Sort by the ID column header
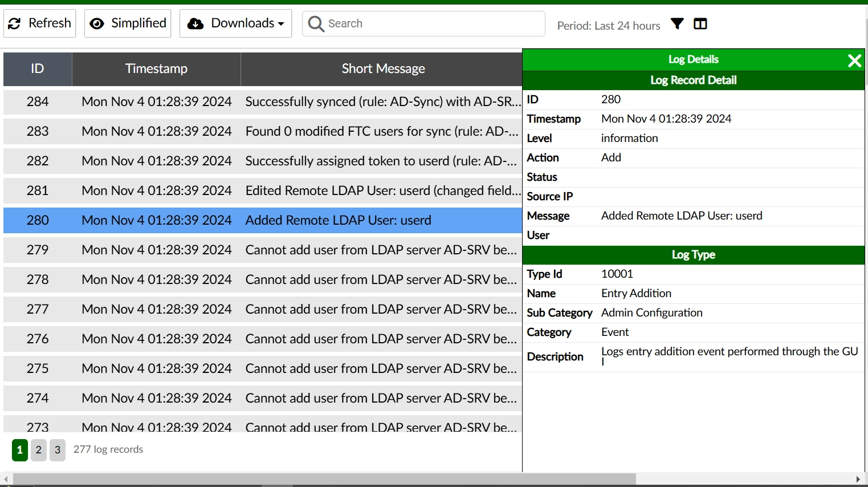The image size is (868, 487). [38, 69]
